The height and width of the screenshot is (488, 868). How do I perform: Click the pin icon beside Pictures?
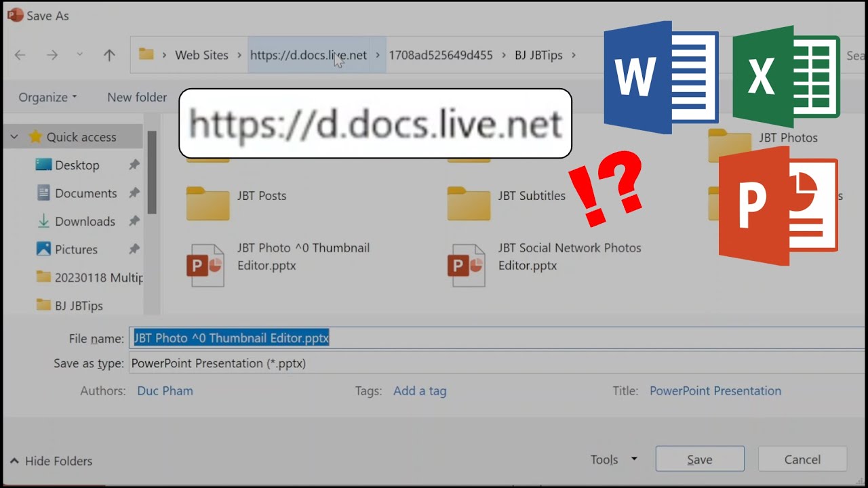coord(134,249)
